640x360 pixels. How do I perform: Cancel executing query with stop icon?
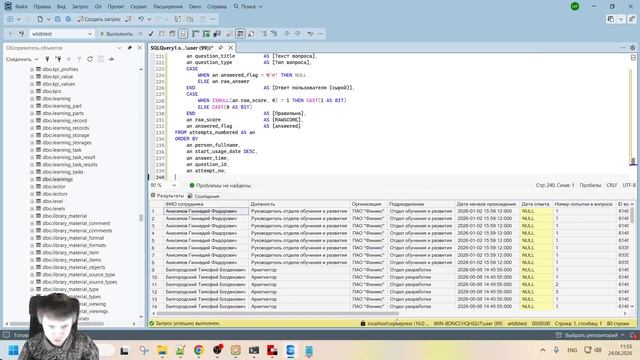[140, 34]
